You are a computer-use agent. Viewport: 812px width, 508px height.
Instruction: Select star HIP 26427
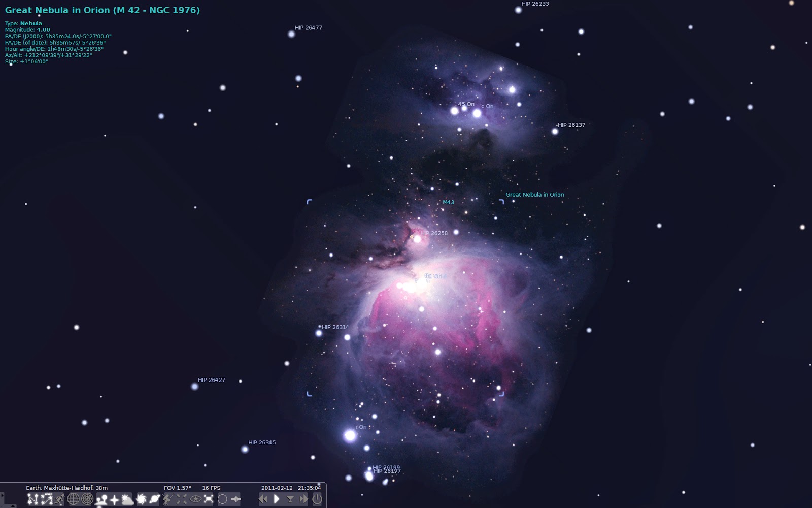click(x=194, y=387)
